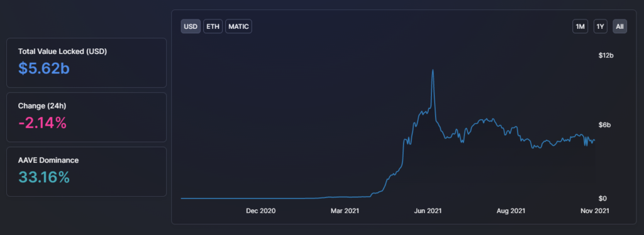Switch chart denomination to ETH
This screenshot has width=644, height=235.
coord(213,26)
